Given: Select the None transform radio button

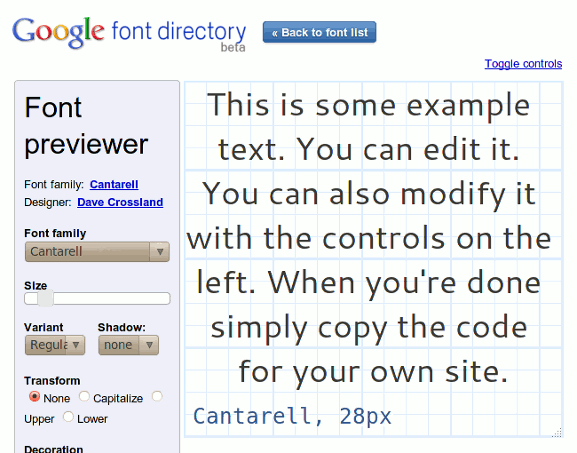Looking at the screenshot, I should pyautogui.click(x=34, y=396).
